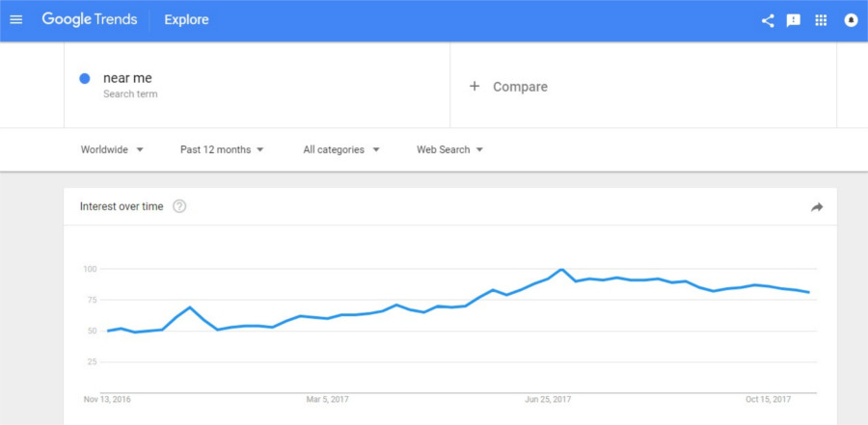Open the send feedback icon
Screen dimensions: 868x425
[794, 20]
